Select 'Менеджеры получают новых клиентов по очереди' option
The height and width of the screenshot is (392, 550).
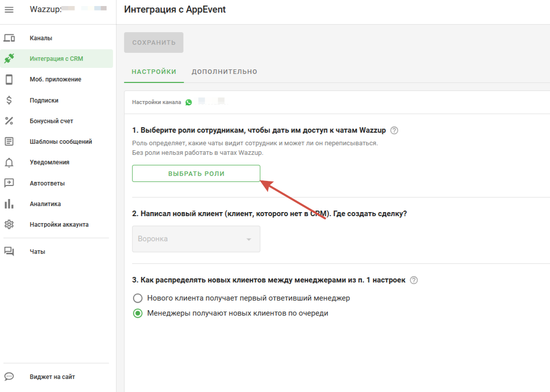tap(137, 313)
